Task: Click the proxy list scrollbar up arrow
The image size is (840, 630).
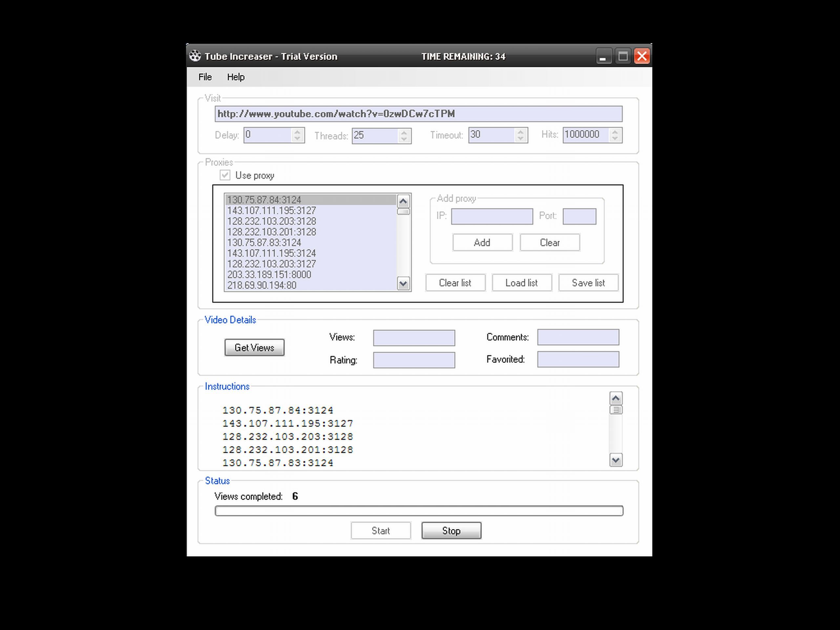Action: 403,201
